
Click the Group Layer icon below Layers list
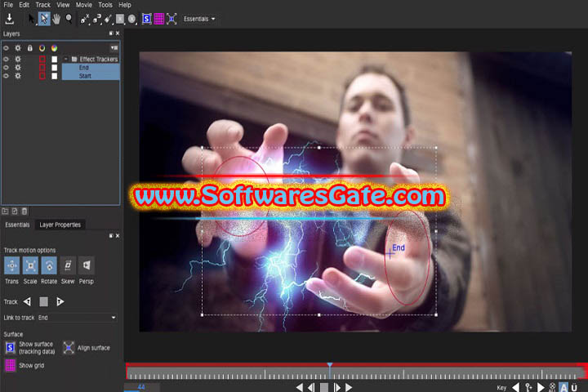5,212
